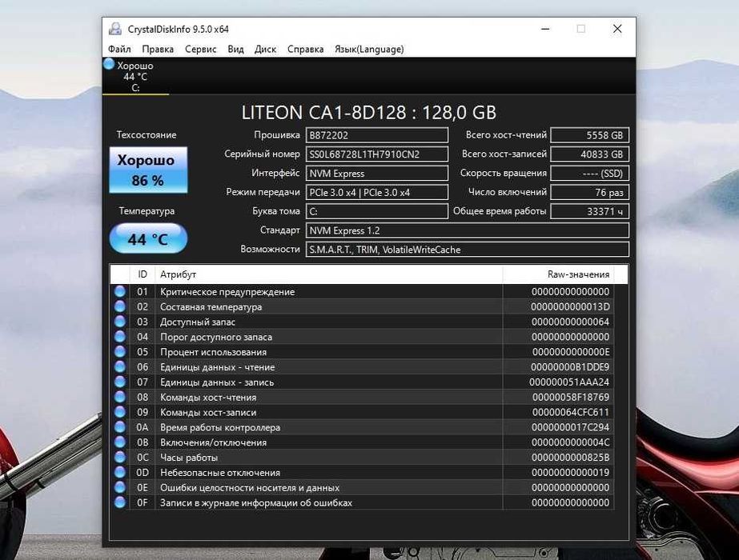This screenshot has width=739, height=560.
Task: Select the C: disk tab with Хорошо status
Action: click(x=135, y=76)
